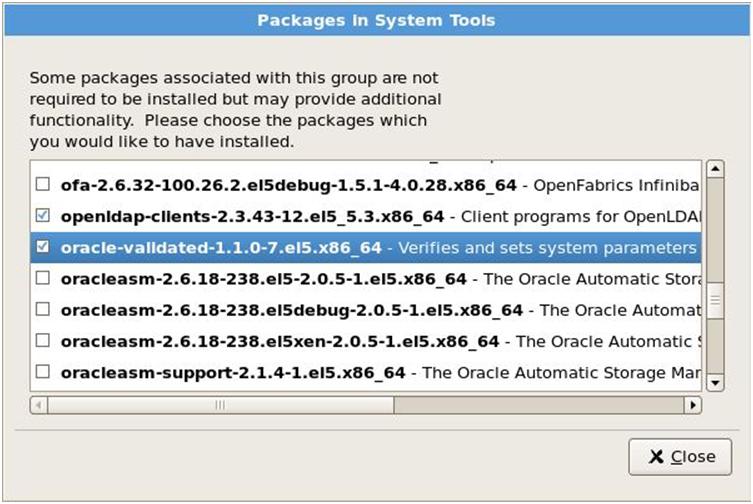Click the vertical scrollbar thumb handle
753x504 pixels.
point(715,300)
